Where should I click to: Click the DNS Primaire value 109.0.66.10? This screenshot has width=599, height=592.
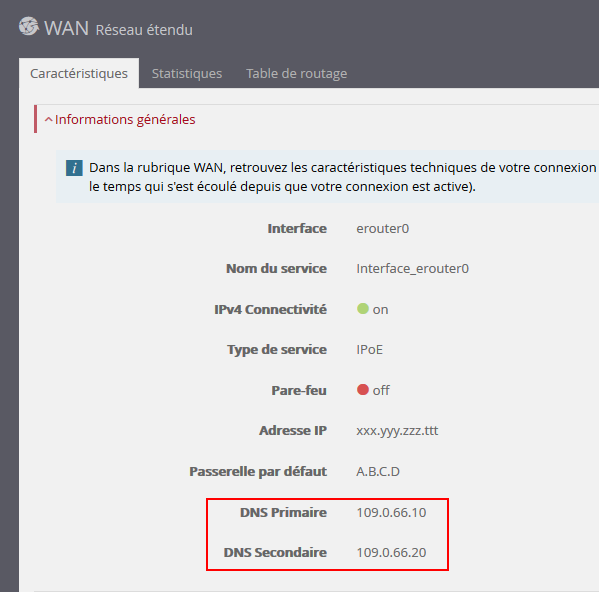click(x=391, y=513)
